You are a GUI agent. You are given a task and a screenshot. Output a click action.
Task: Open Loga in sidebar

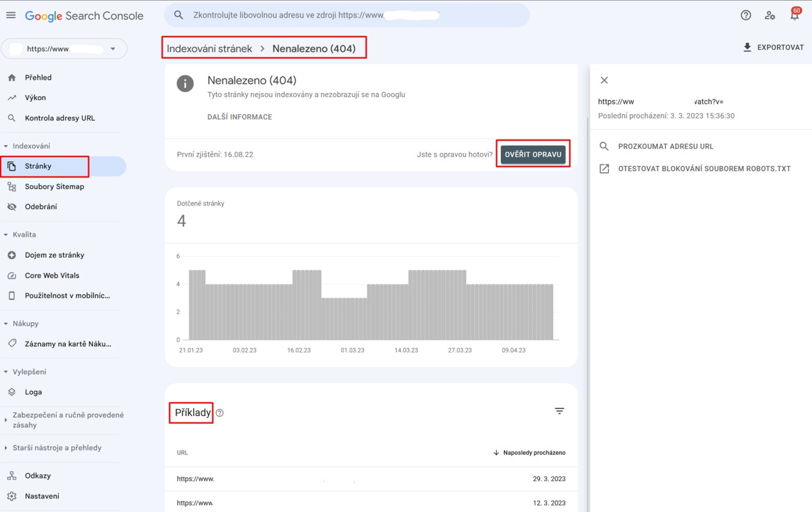(33, 392)
